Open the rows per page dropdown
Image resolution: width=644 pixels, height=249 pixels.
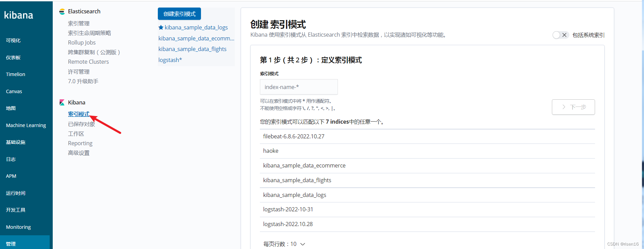point(284,244)
